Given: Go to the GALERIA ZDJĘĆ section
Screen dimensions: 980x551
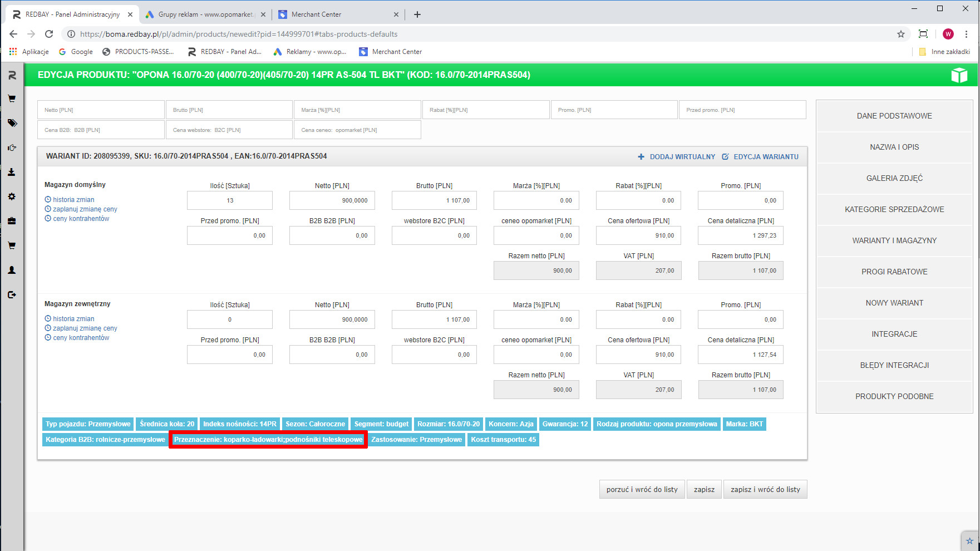Looking at the screenshot, I should pyautogui.click(x=894, y=178).
